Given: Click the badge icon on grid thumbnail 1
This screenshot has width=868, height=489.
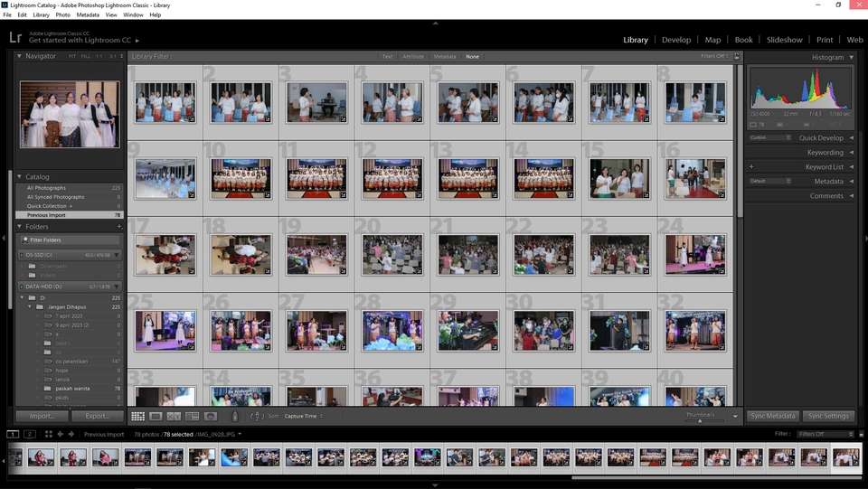Looking at the screenshot, I should point(192,119).
